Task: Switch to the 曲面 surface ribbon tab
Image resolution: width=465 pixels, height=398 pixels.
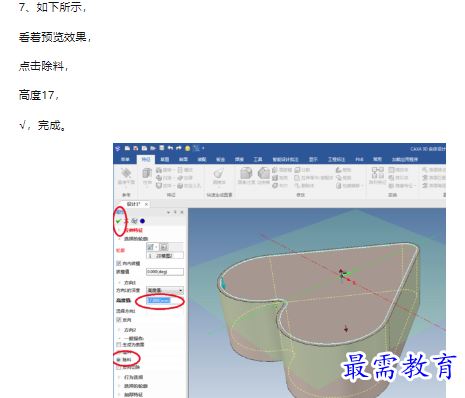Action: pyautogui.click(x=183, y=159)
